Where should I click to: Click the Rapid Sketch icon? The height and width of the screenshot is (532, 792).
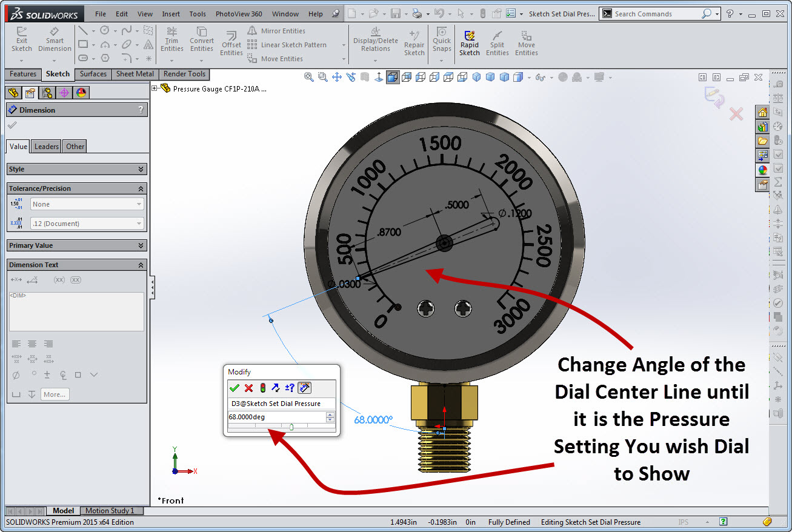point(469,43)
